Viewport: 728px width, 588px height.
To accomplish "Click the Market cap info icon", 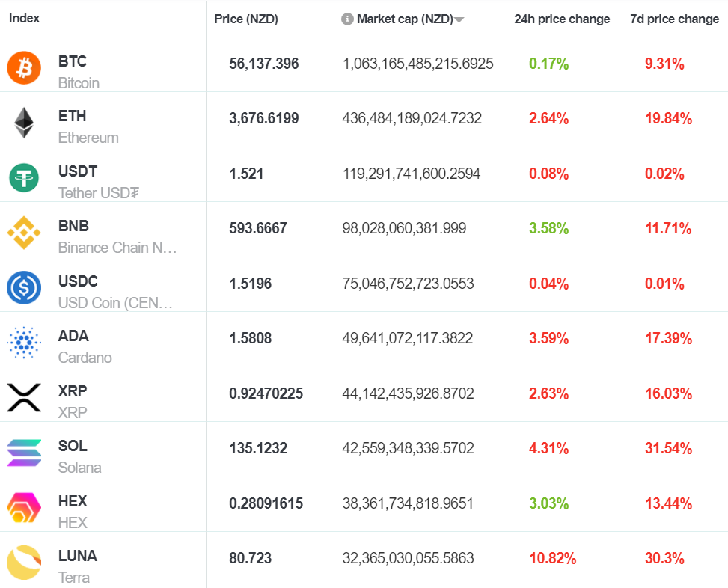I will [x=347, y=19].
